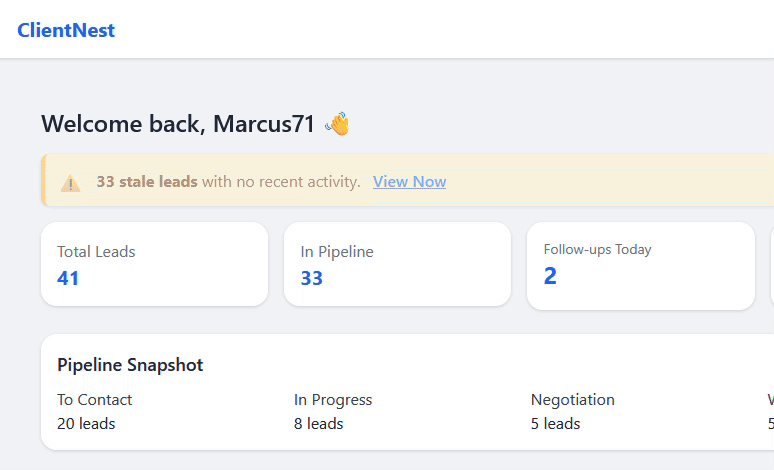Select the To Contact pipeline stage

[x=94, y=399]
